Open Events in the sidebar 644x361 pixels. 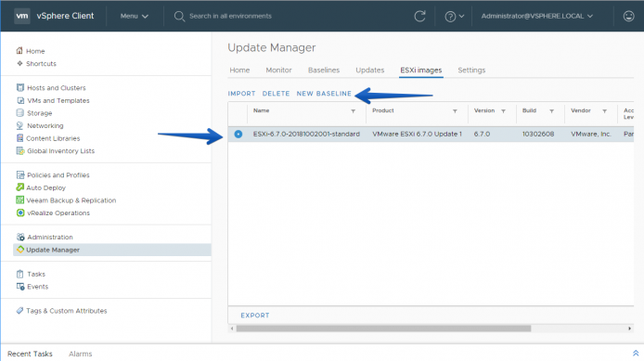37,287
